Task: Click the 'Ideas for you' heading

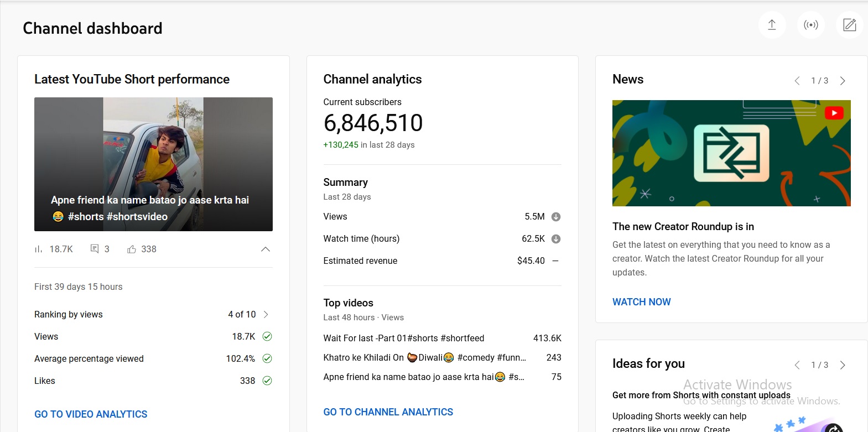Action: coord(648,363)
